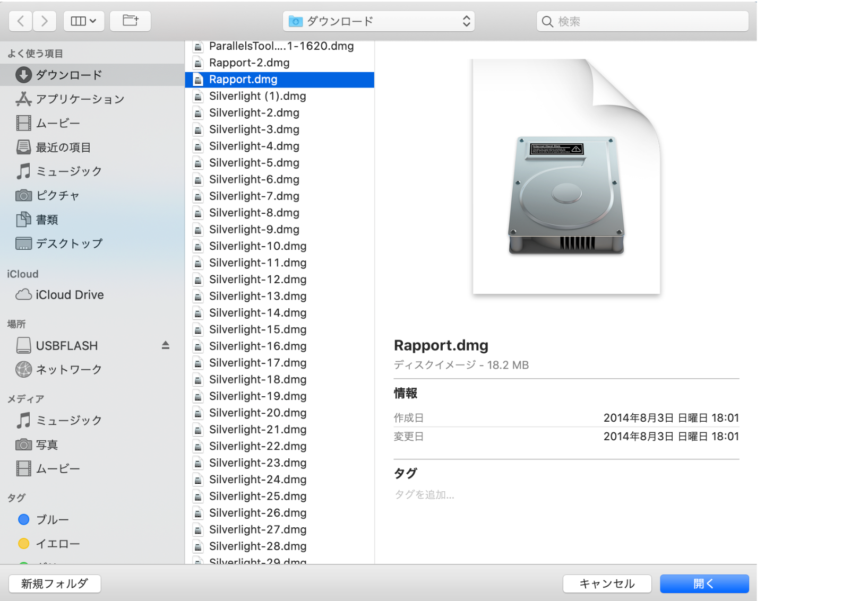Select ネットワーク in the sidebar
Viewport: 868px width, 601px height.
click(x=68, y=370)
